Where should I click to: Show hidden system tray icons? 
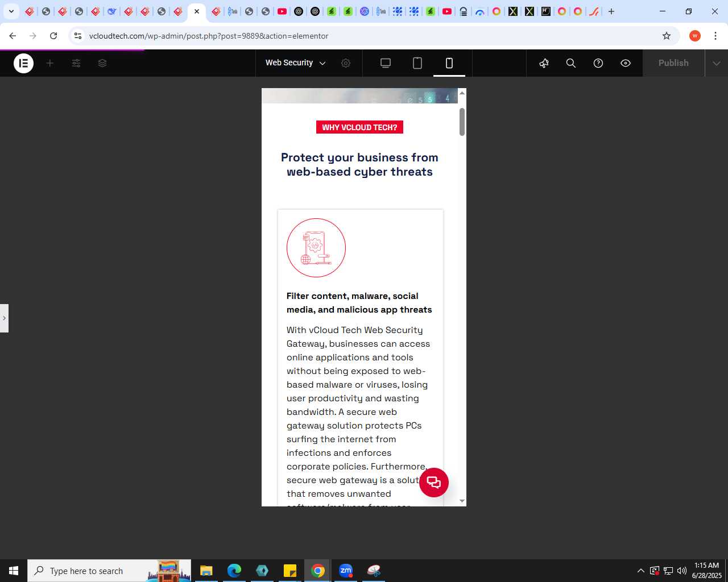(x=641, y=571)
